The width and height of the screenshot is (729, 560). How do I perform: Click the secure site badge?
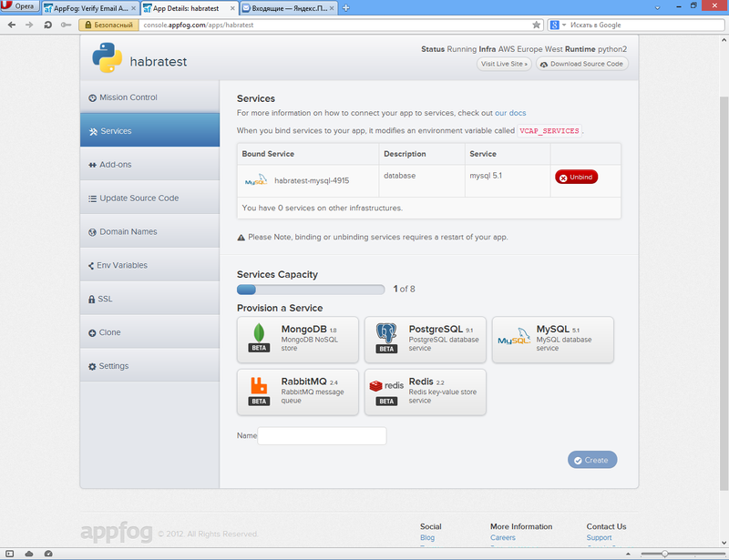tap(108, 25)
